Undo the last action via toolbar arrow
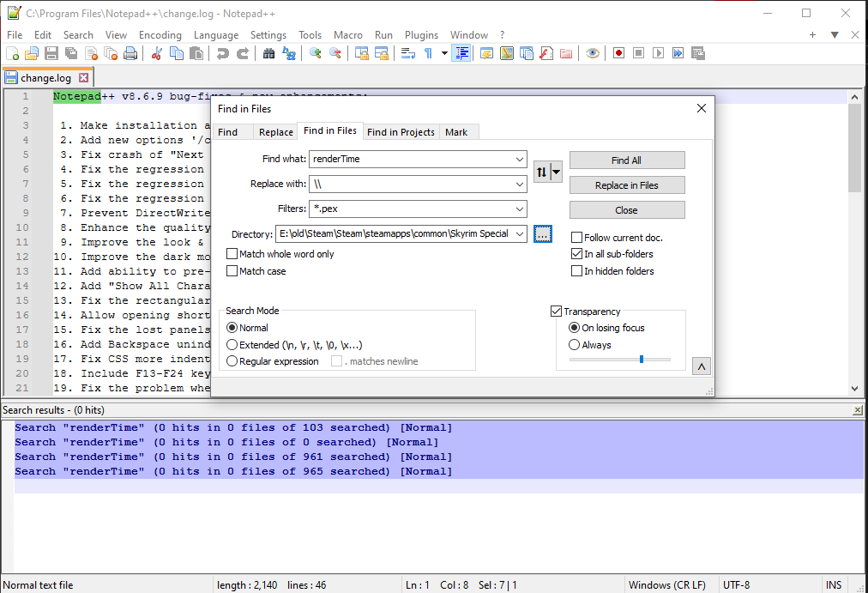Viewport: 868px width, 593px height. (x=222, y=53)
